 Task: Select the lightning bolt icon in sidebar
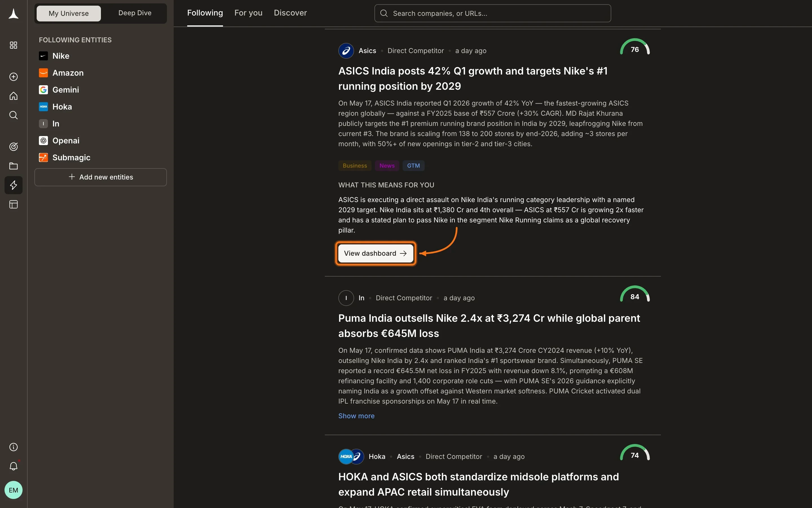coord(14,185)
